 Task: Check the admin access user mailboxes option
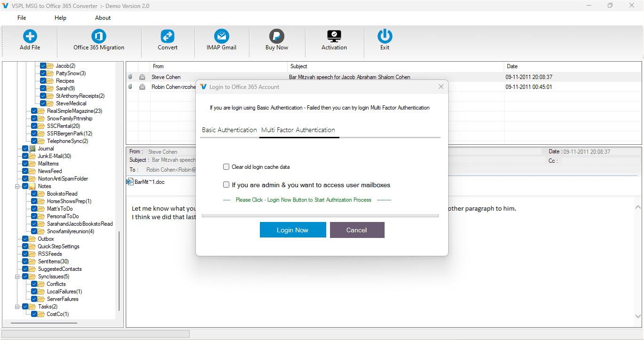(226, 185)
